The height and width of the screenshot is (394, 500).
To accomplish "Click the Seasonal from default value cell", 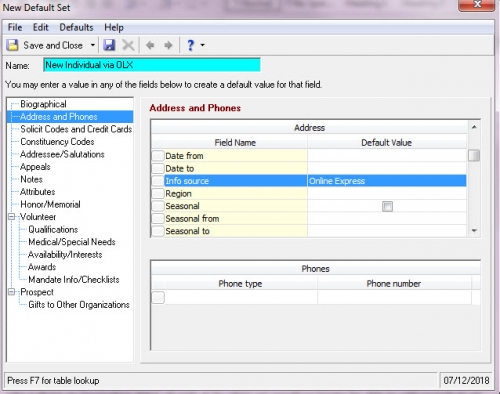I will coord(387,219).
